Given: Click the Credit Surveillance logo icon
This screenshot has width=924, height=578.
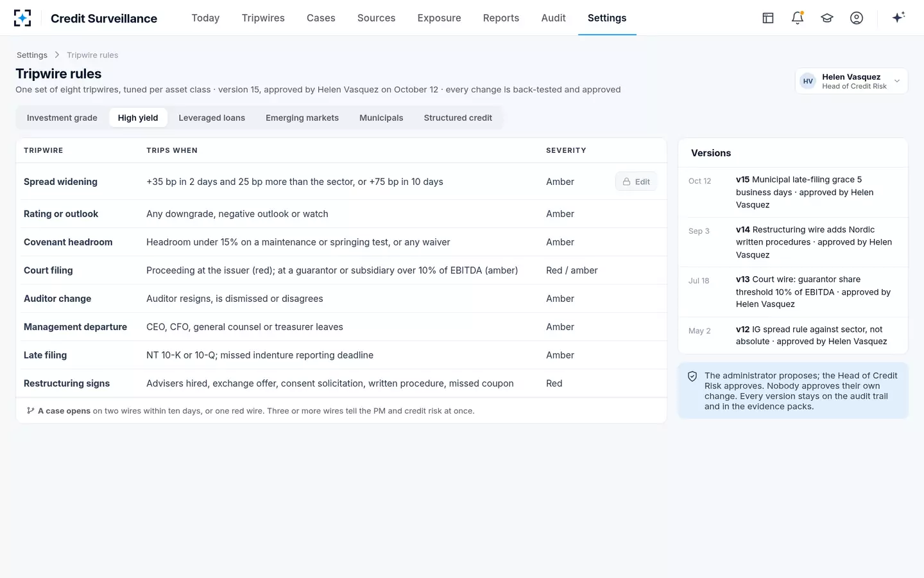Looking at the screenshot, I should [22, 18].
